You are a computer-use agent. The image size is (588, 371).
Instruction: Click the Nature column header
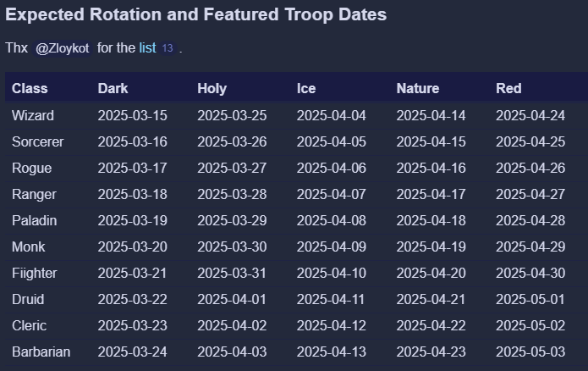pos(418,88)
